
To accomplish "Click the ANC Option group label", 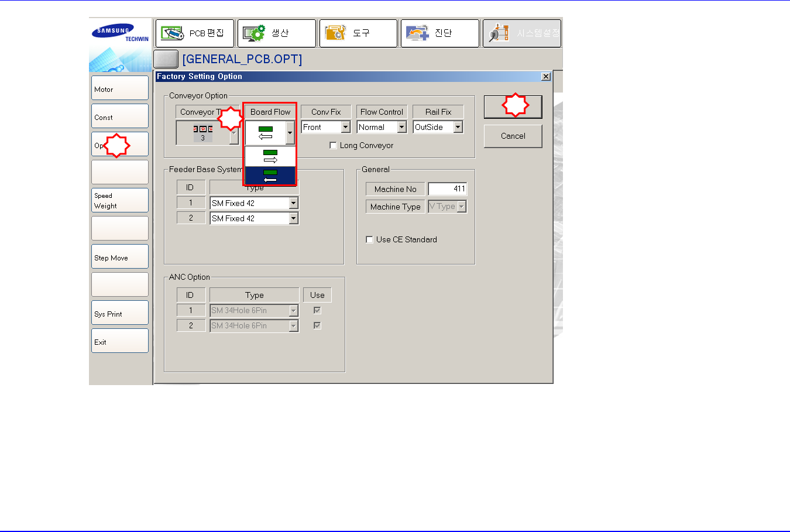I will [x=190, y=277].
